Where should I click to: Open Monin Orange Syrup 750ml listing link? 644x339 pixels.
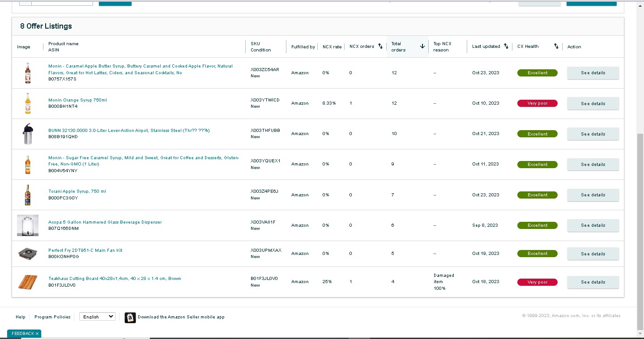tap(77, 100)
